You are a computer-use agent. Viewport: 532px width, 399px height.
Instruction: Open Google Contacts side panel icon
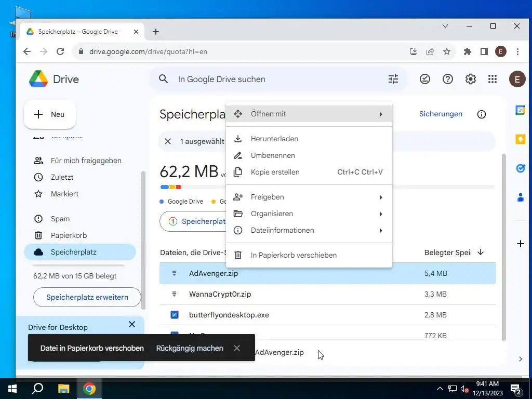pyautogui.click(x=520, y=197)
